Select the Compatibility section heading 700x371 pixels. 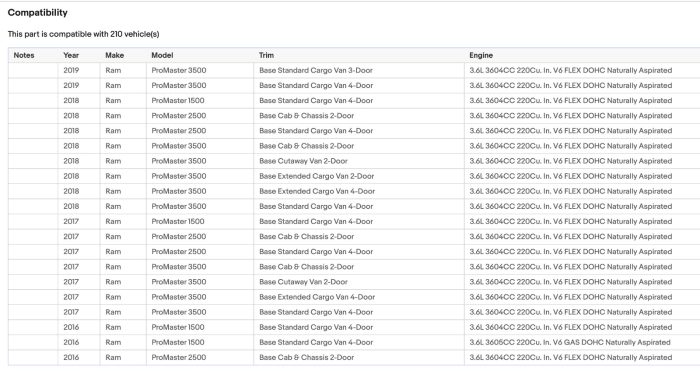38,13
